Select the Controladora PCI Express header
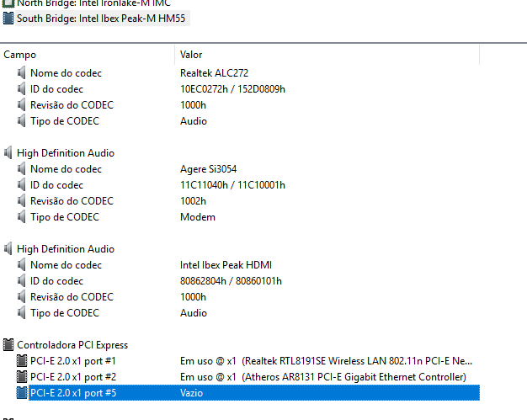This screenshot has width=527, height=420. click(x=72, y=345)
